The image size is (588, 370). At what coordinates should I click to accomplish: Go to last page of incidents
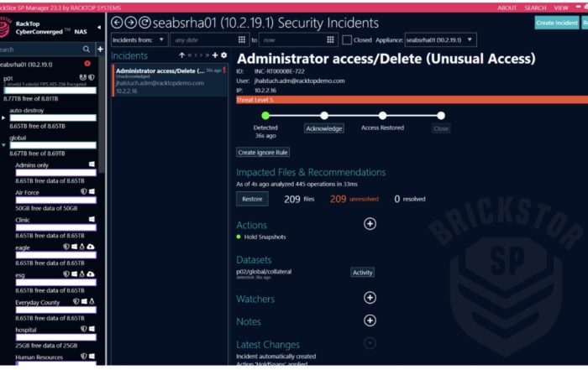tap(207, 55)
